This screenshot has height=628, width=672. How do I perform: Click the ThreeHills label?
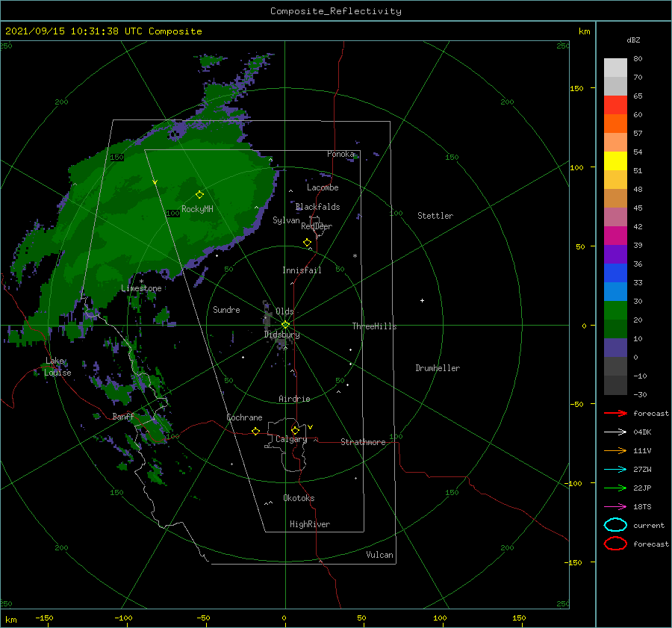click(374, 326)
